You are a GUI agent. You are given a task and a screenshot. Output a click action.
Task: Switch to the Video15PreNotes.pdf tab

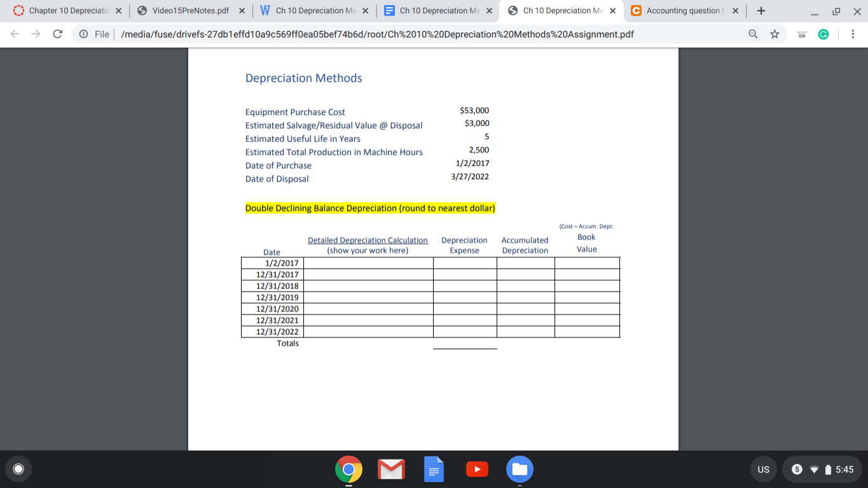pyautogui.click(x=190, y=11)
